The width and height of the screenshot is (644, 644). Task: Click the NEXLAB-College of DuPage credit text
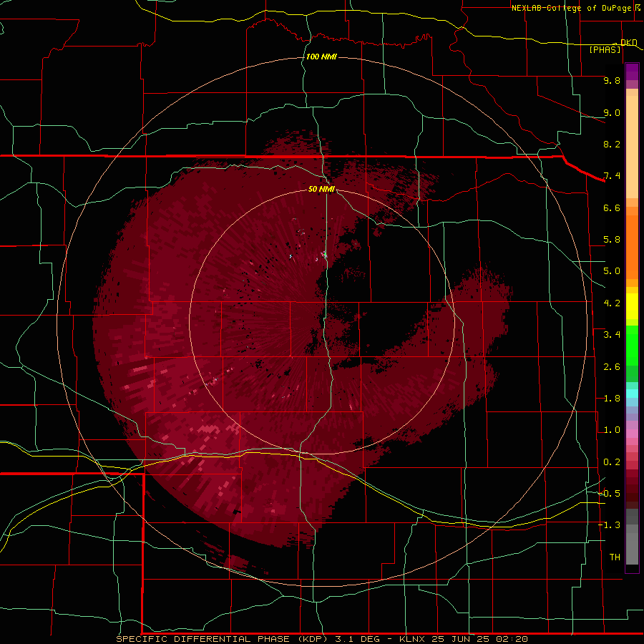(x=571, y=8)
